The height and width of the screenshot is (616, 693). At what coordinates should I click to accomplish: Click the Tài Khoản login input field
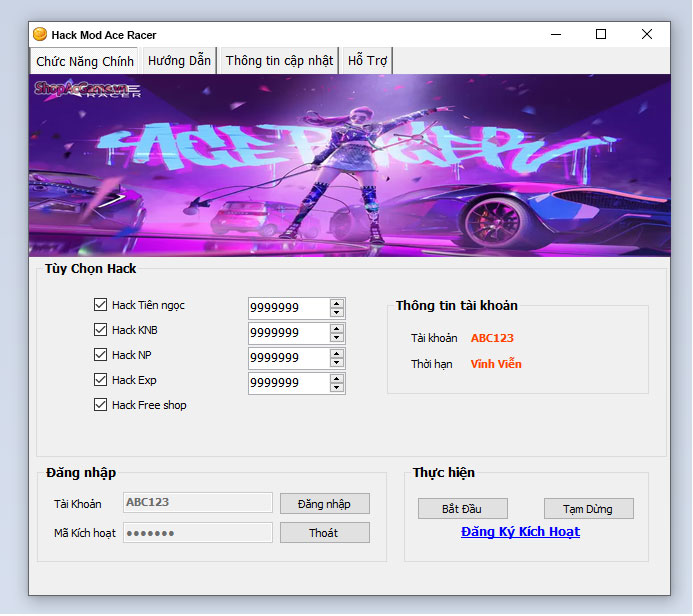click(x=198, y=502)
